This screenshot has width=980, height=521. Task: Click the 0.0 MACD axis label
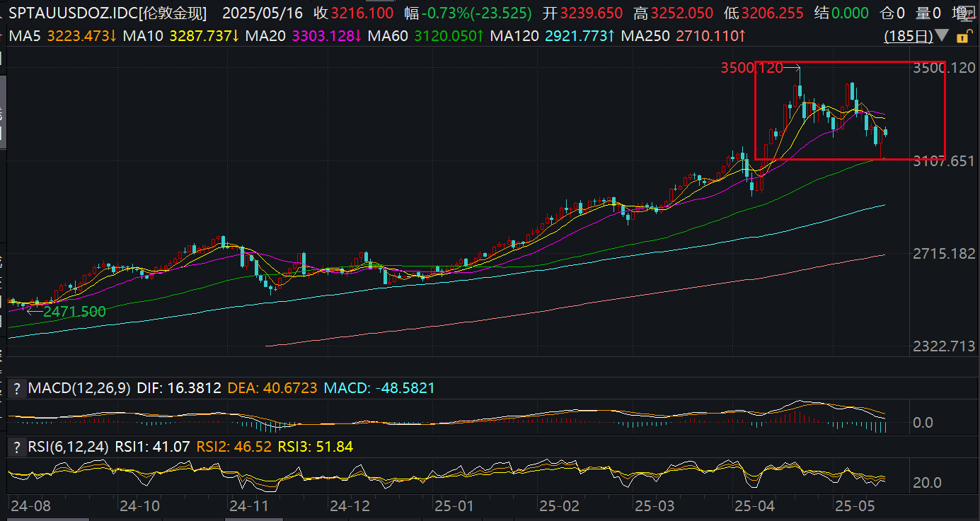(x=923, y=423)
